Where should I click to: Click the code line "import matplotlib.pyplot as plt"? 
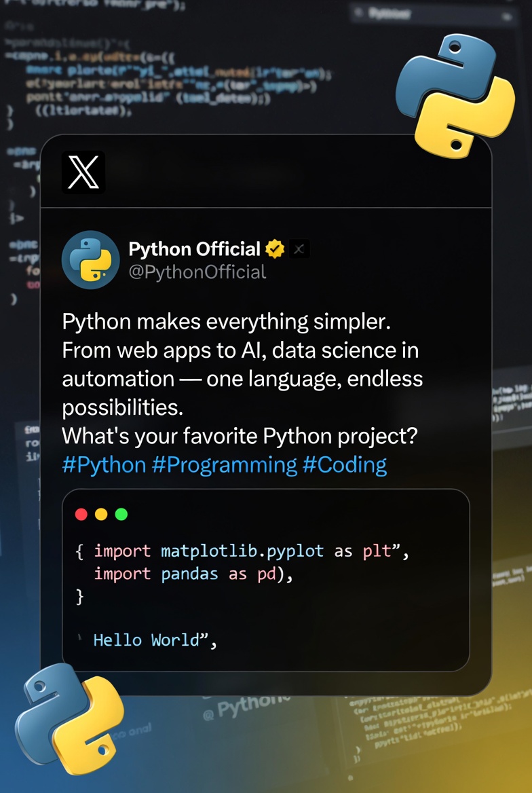point(243,551)
